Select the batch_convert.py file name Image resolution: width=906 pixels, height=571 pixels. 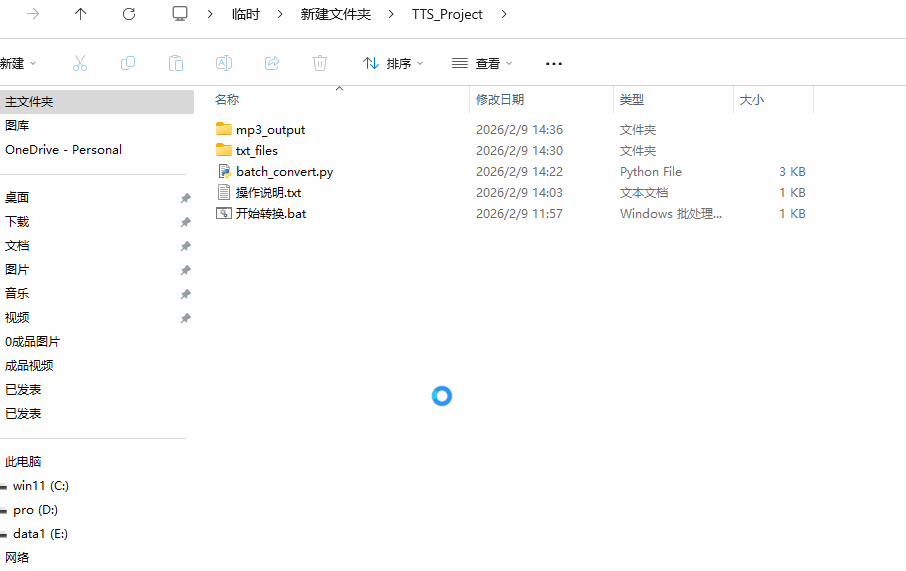pyautogui.click(x=284, y=172)
